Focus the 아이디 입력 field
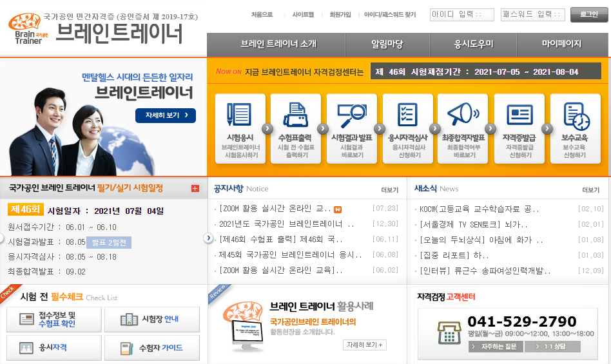 (x=461, y=14)
